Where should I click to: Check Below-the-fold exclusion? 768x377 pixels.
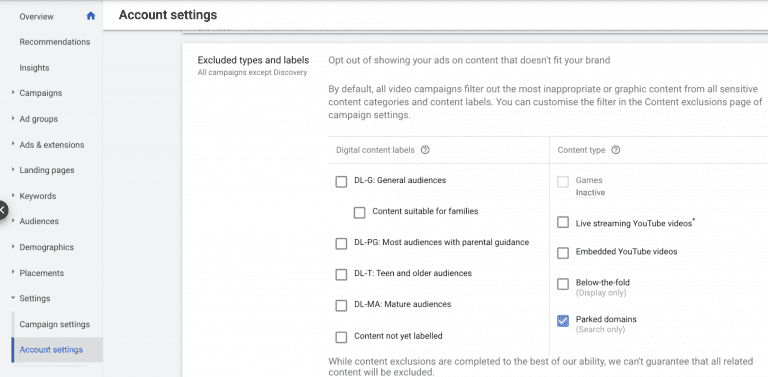pyautogui.click(x=563, y=284)
